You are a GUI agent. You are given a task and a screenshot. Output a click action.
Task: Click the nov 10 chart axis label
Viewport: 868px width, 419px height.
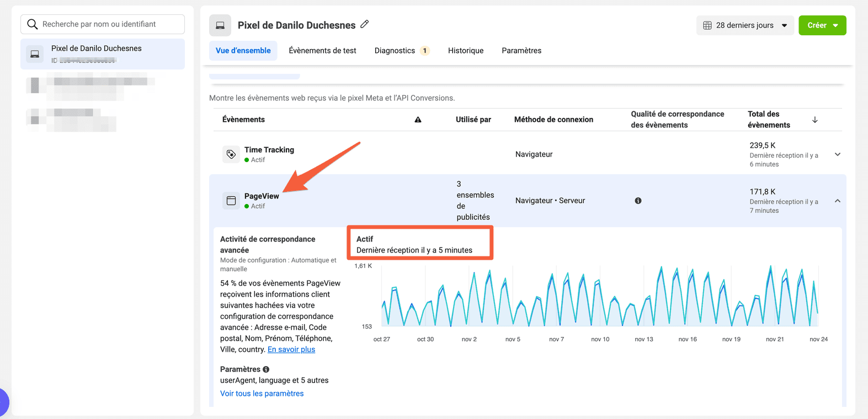click(600, 340)
